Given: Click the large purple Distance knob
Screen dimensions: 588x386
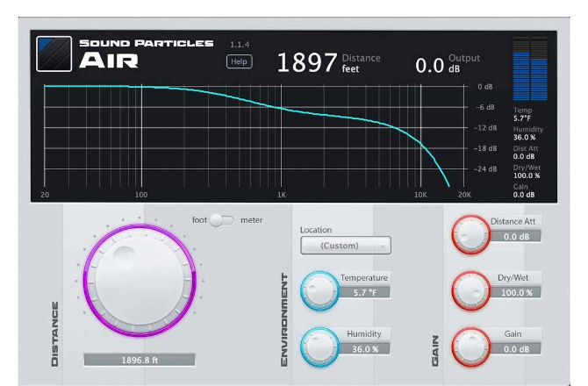Looking at the screenshot, I should click(140, 279).
